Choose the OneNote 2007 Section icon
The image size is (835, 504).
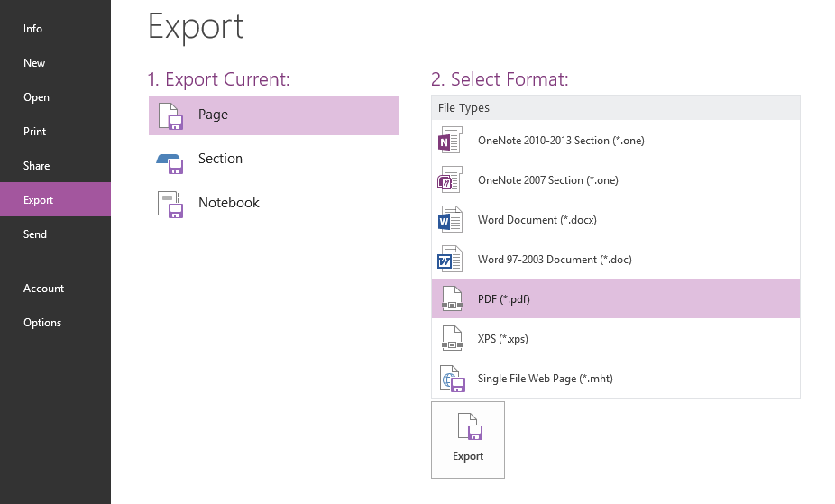[450, 180]
